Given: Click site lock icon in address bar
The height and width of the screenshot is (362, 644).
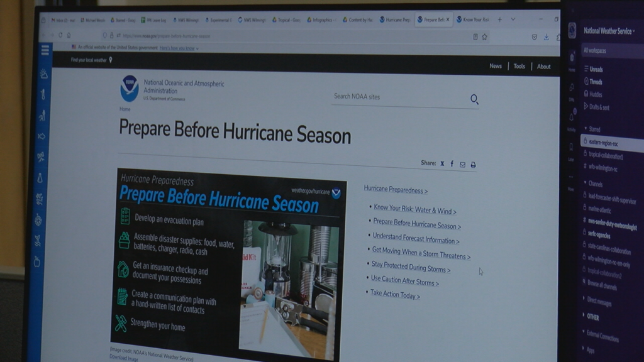Looking at the screenshot, I should point(112,36).
